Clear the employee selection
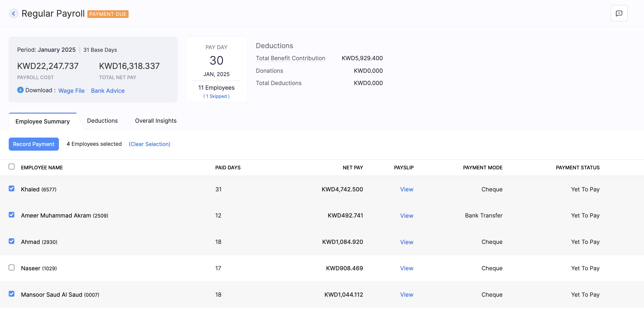Image resolution: width=644 pixels, height=310 pixels. point(149,144)
